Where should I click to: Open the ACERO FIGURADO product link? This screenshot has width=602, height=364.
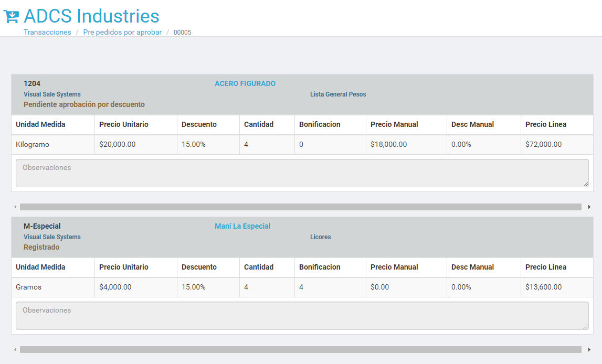[245, 83]
